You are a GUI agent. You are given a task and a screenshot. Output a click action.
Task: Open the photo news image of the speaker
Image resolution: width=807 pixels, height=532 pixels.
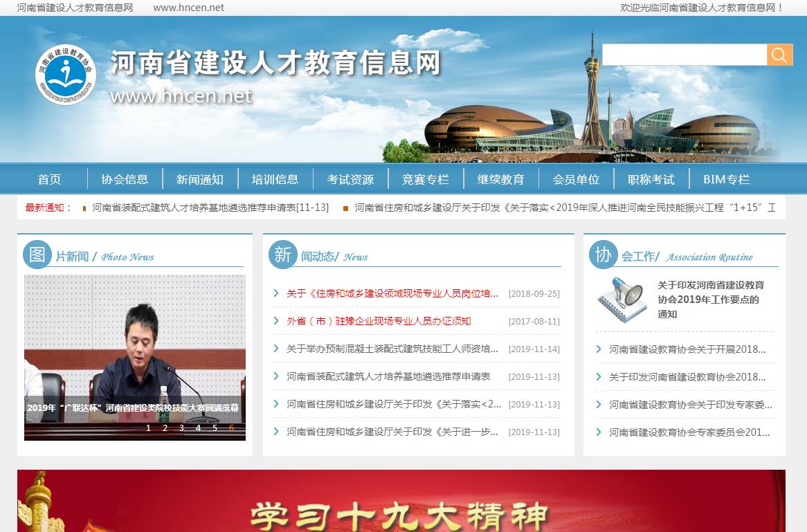point(135,339)
